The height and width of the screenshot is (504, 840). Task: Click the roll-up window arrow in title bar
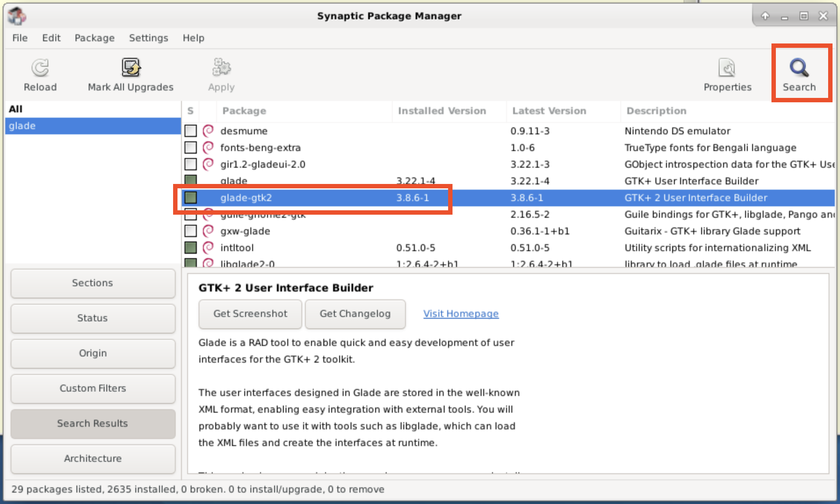click(x=765, y=16)
